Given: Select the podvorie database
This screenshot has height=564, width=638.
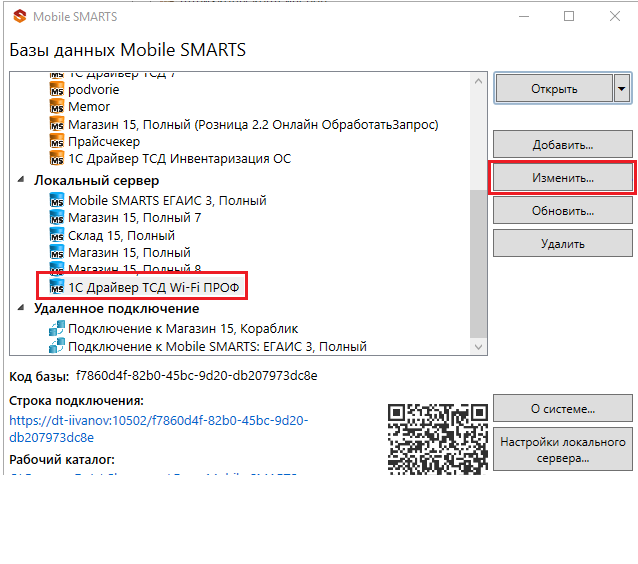Looking at the screenshot, I should point(94,90).
